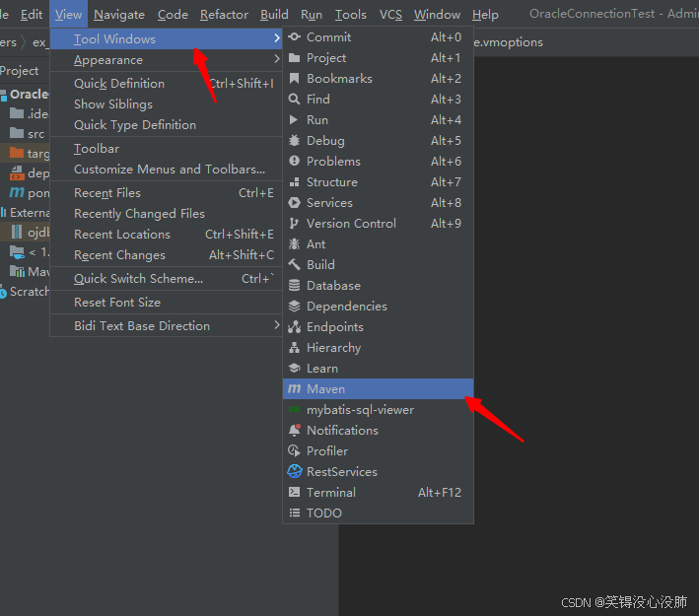Image resolution: width=699 pixels, height=616 pixels.
Task: Open the Build menu in menu bar
Action: tap(274, 15)
